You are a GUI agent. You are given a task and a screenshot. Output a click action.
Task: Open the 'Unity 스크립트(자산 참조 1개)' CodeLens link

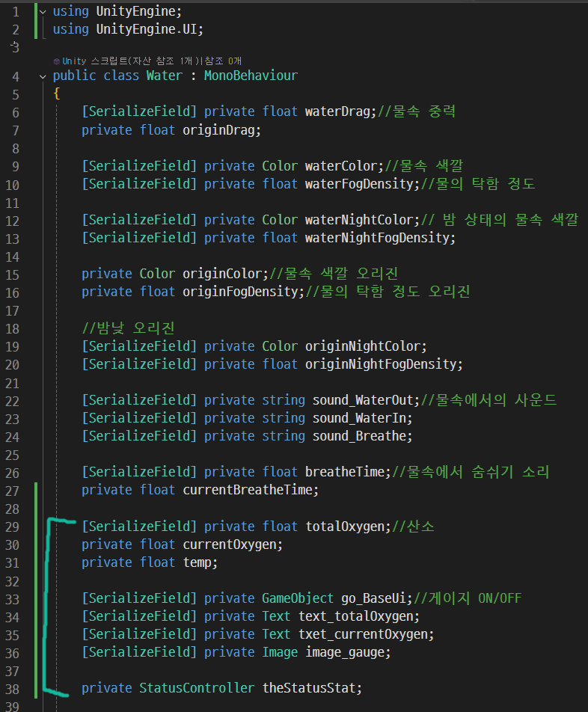click(132, 61)
